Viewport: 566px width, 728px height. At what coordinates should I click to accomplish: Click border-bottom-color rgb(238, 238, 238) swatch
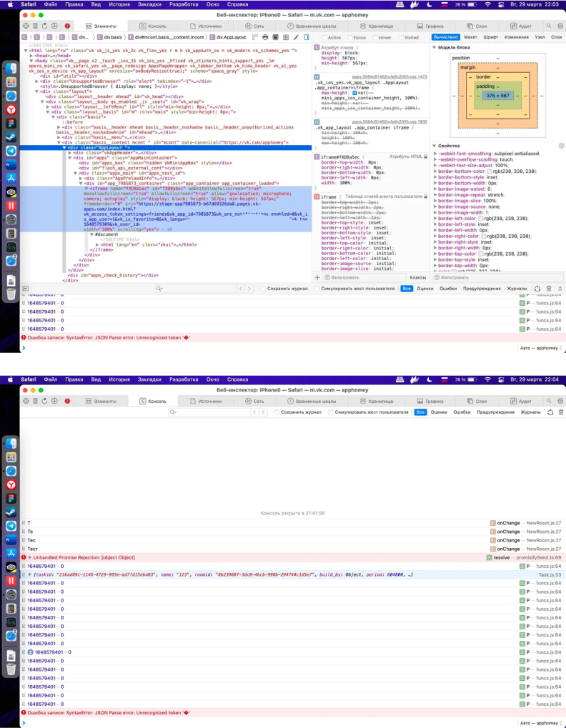tap(489, 171)
